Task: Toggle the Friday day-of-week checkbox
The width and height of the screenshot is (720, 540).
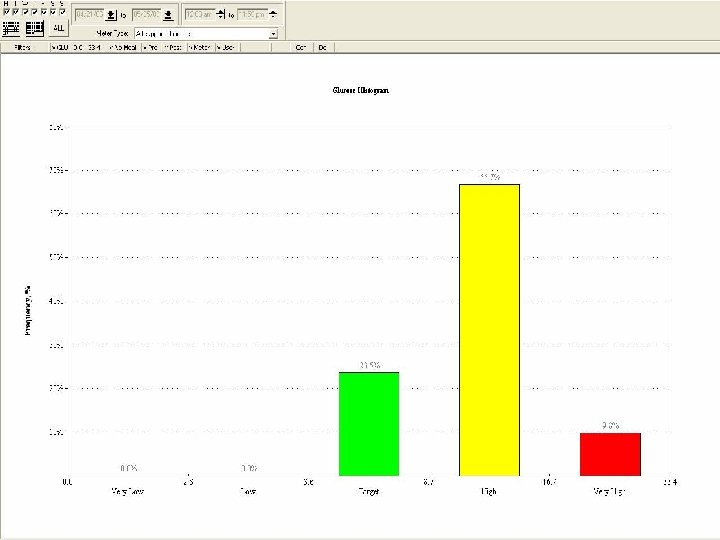Action: pyautogui.click(x=44, y=11)
